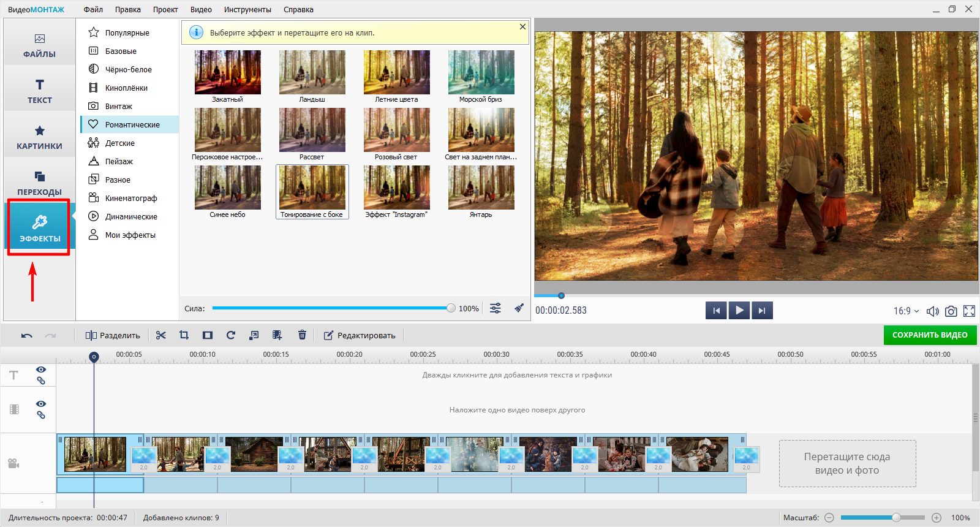Image resolution: width=980 pixels, height=527 pixels.
Task: Take a snapshot with the camera icon
Action: pos(951,311)
